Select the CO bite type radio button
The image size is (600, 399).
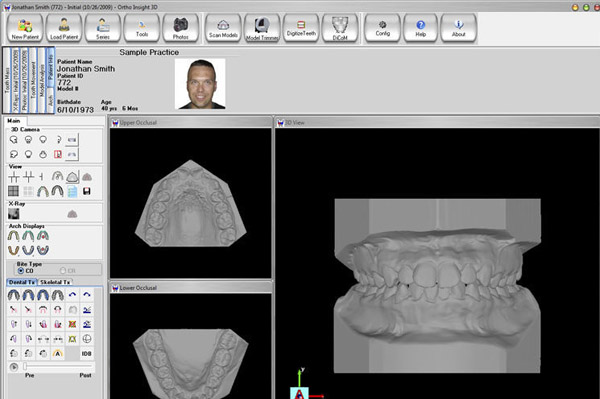(x=21, y=270)
